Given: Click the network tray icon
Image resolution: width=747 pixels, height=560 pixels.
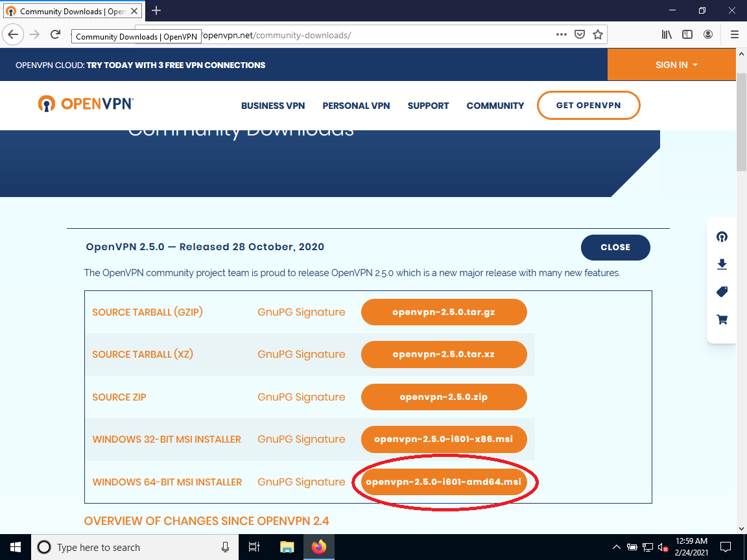Looking at the screenshot, I should tap(647, 547).
